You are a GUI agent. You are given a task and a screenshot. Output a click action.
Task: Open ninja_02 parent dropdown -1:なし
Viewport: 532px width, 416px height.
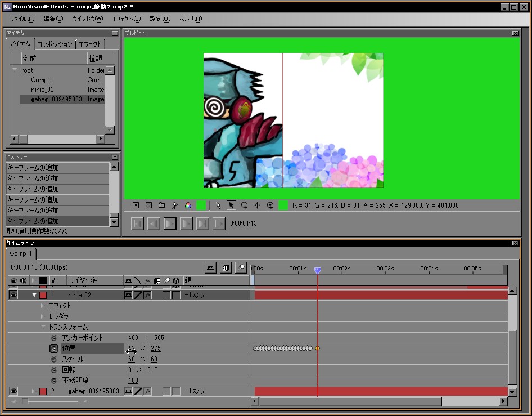(x=194, y=295)
